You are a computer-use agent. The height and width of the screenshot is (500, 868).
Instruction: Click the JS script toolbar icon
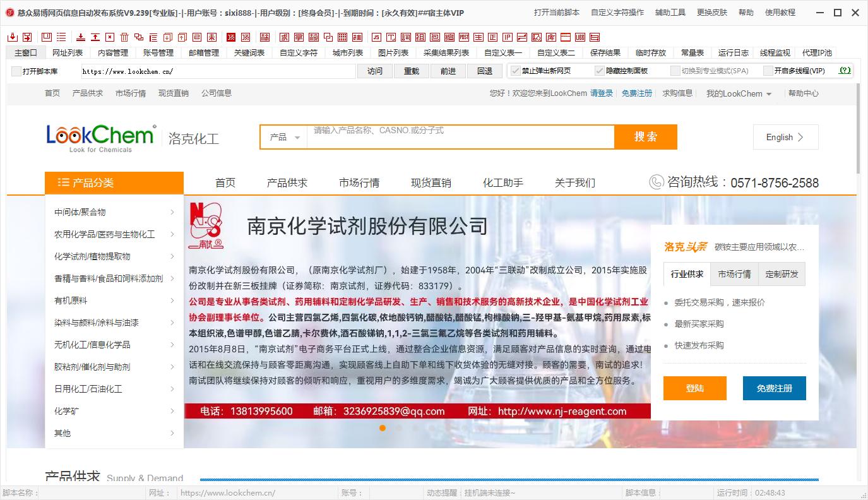pos(376,37)
